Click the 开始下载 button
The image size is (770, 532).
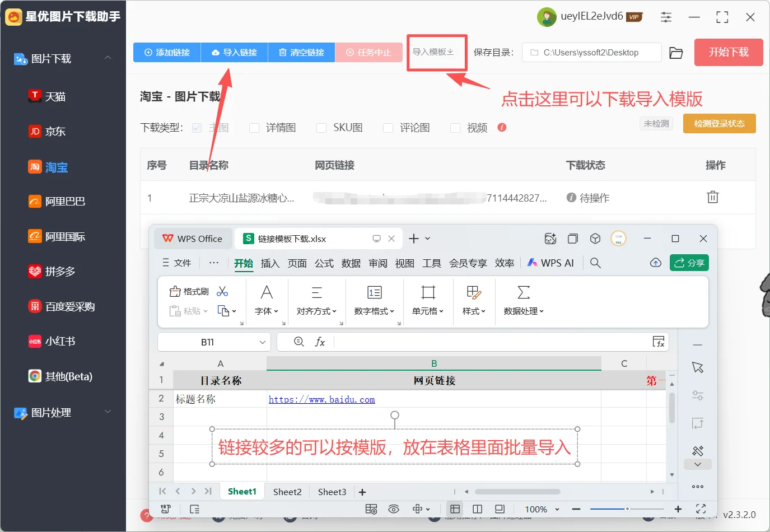click(728, 52)
